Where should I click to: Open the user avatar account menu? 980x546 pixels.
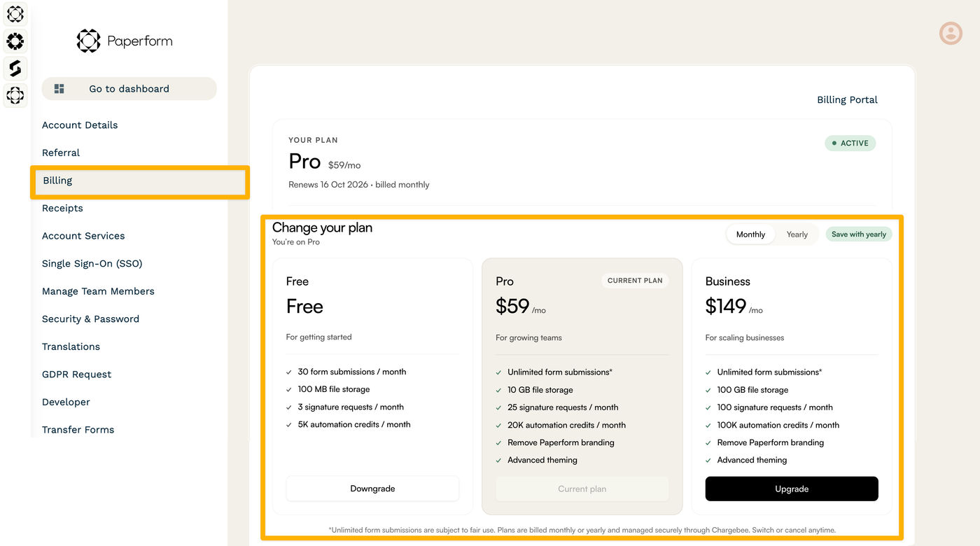951,33
